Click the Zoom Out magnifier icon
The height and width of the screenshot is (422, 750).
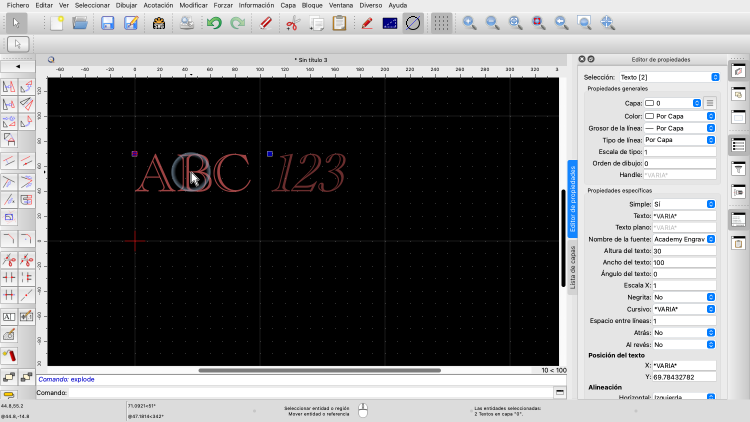click(492, 23)
